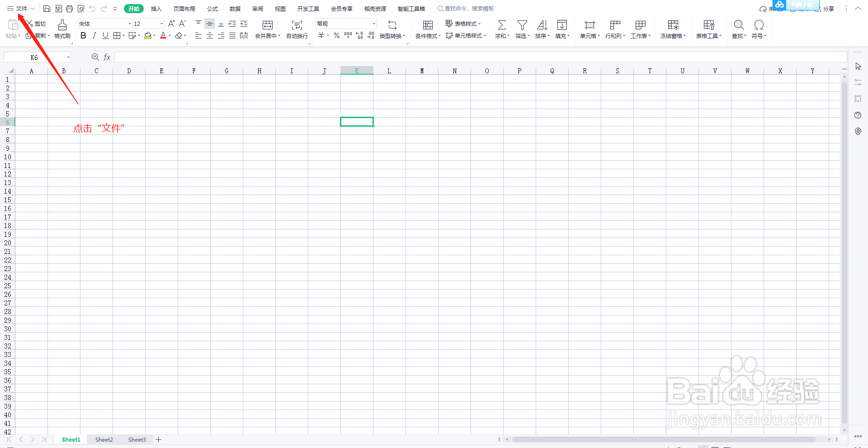The height and width of the screenshot is (448, 868).
Task: Open the font size 12 dropdown
Action: pos(161,24)
